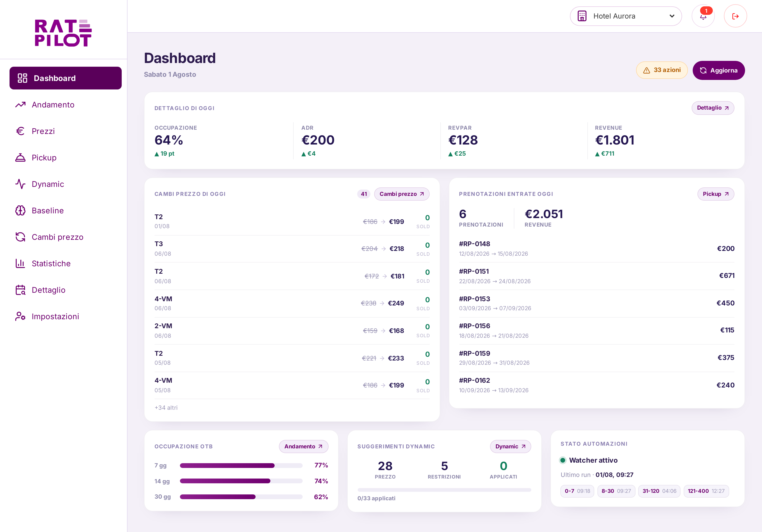
Task: Open Impostazioni settings page
Action: (65, 316)
